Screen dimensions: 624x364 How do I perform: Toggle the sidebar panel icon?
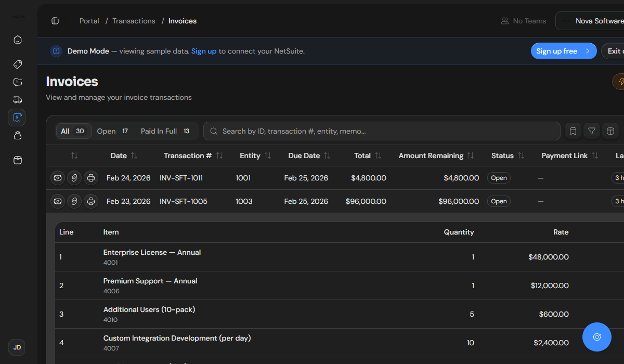55,21
